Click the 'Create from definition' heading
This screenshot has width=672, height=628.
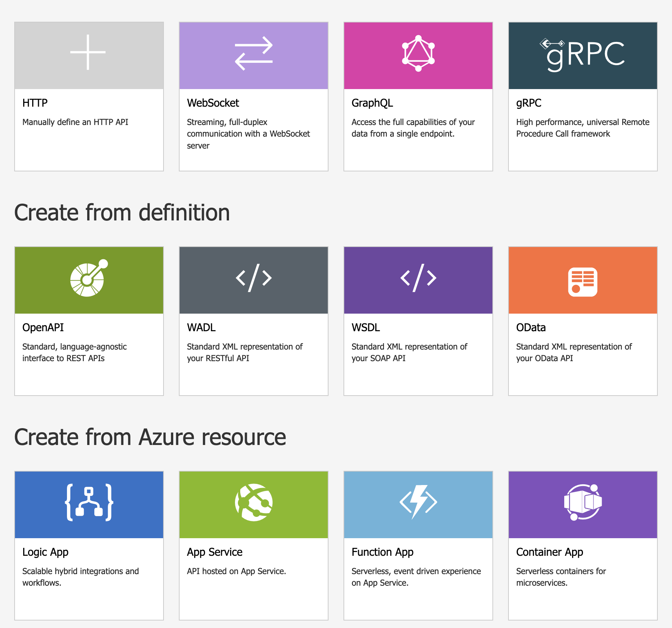[122, 213]
